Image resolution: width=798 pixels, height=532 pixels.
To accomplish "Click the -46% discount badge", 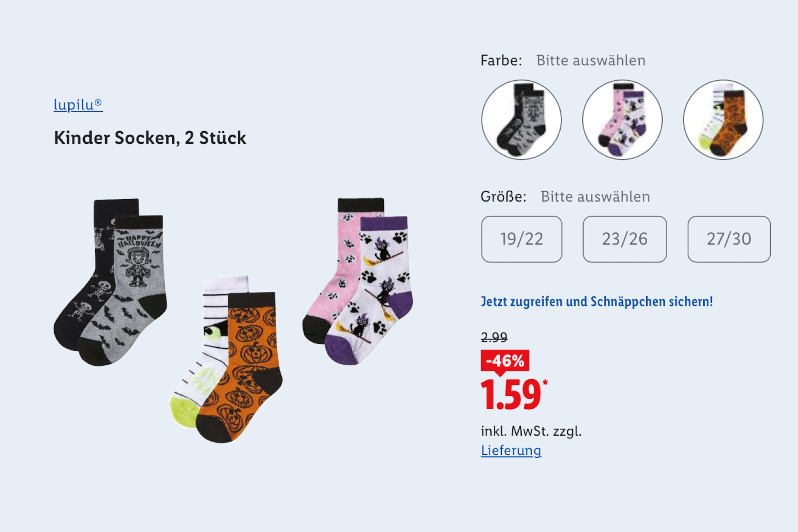I will pyautogui.click(x=505, y=361).
